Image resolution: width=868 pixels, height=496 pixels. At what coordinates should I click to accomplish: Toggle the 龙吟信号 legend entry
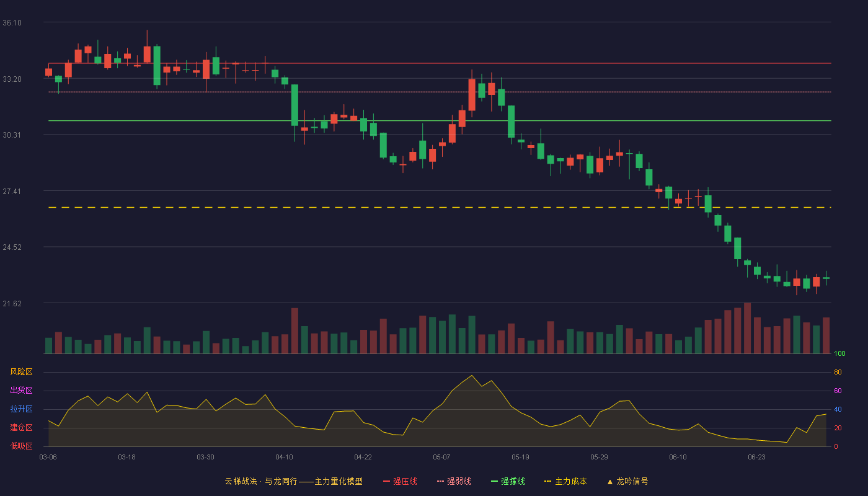tap(627, 481)
